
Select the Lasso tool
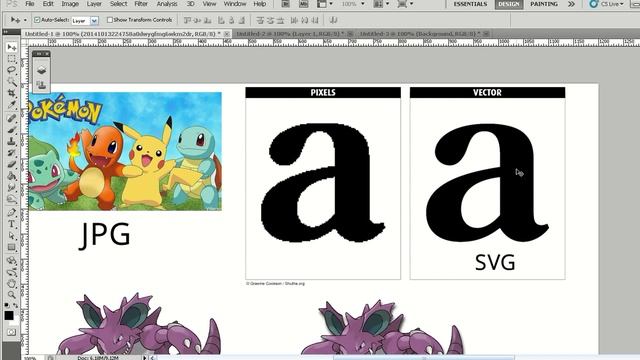click(11, 70)
